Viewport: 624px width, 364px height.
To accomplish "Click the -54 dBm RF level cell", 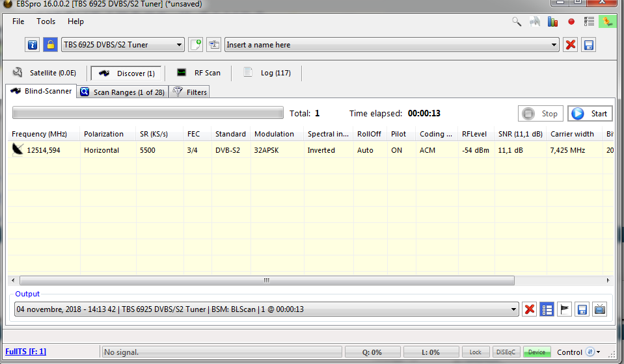I will 476,150.
